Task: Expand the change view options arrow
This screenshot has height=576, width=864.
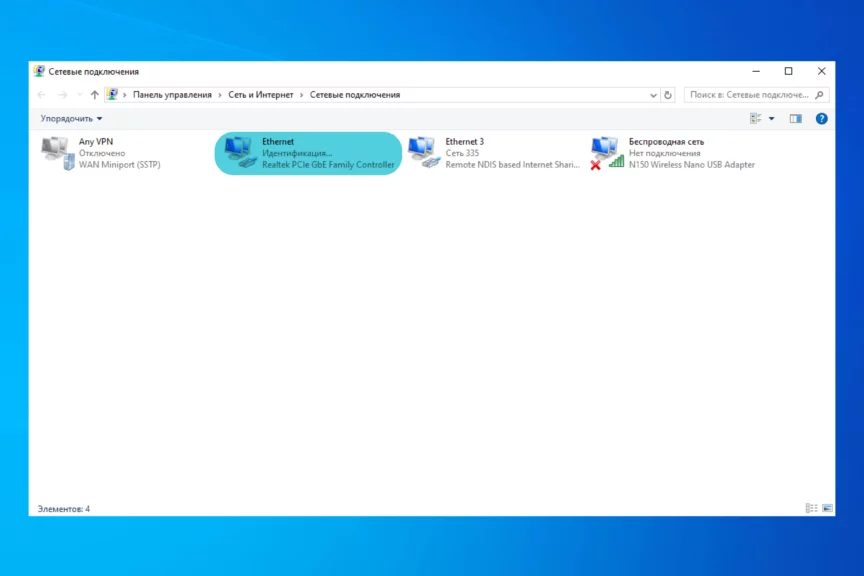Action: (x=772, y=118)
